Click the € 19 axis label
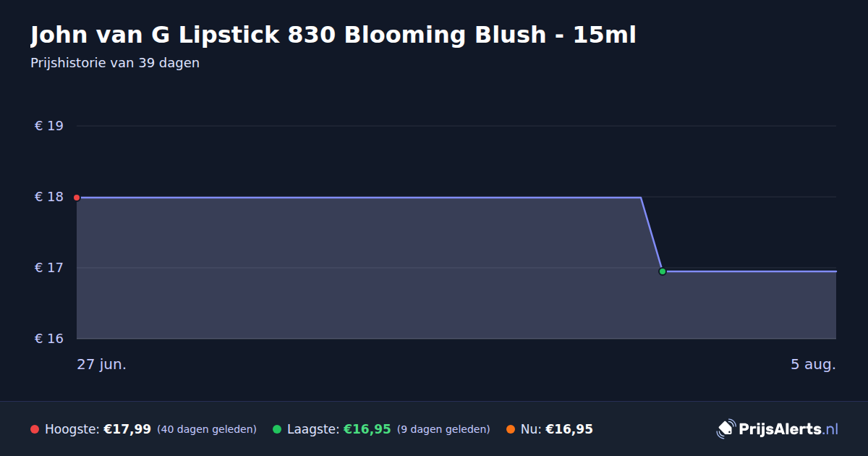 click(49, 126)
